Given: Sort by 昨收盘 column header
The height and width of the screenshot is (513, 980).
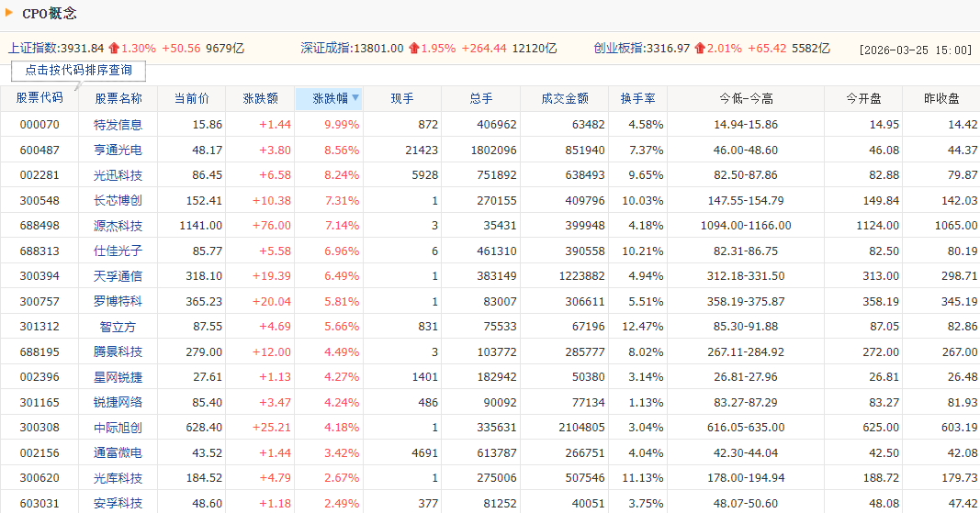Looking at the screenshot, I should [941, 98].
